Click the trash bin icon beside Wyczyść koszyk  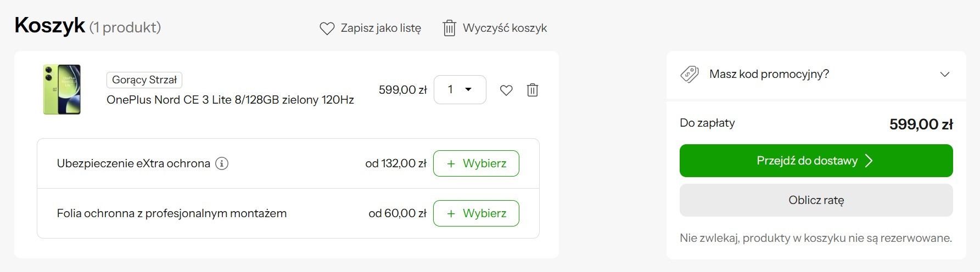(x=449, y=28)
